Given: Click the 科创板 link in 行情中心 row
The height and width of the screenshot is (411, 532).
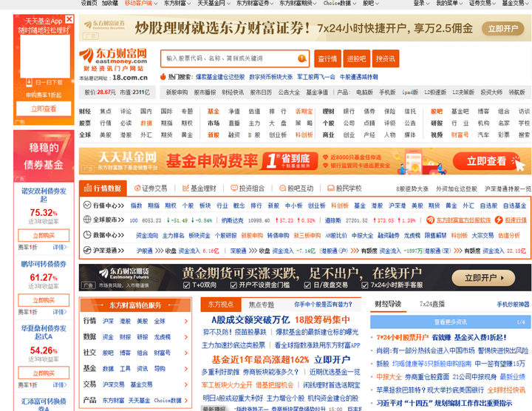Looking at the screenshot, I should click(340, 205).
